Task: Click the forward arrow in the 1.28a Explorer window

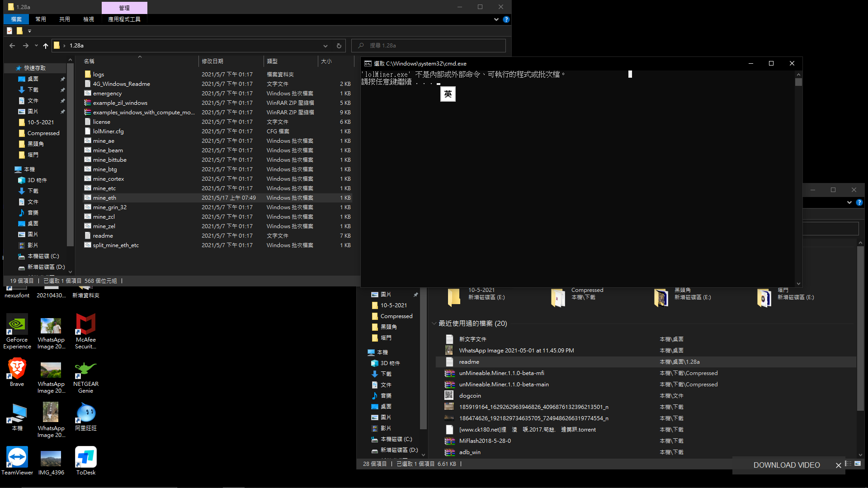Action: (x=26, y=46)
